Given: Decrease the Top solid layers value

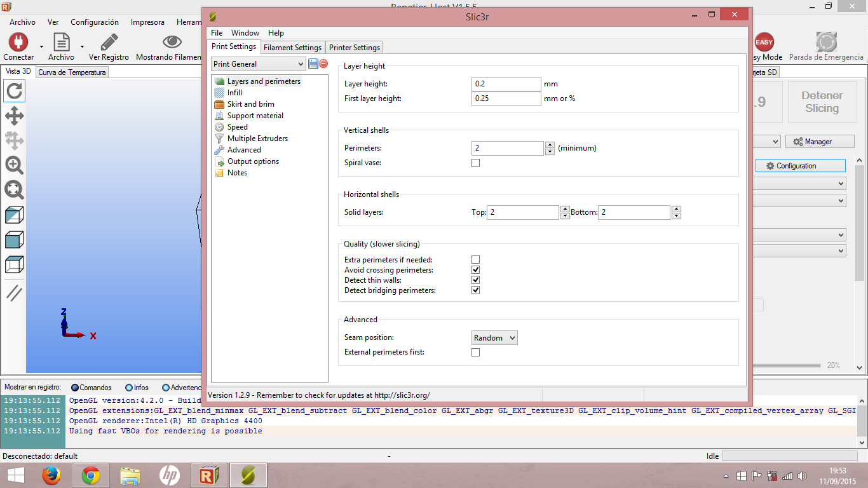Looking at the screenshot, I should tap(565, 216).
